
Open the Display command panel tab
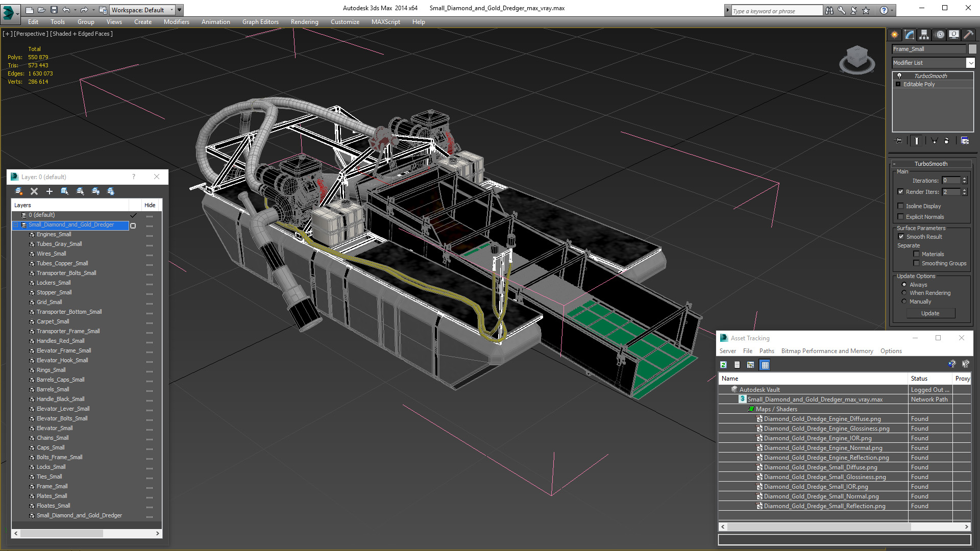[953, 35]
